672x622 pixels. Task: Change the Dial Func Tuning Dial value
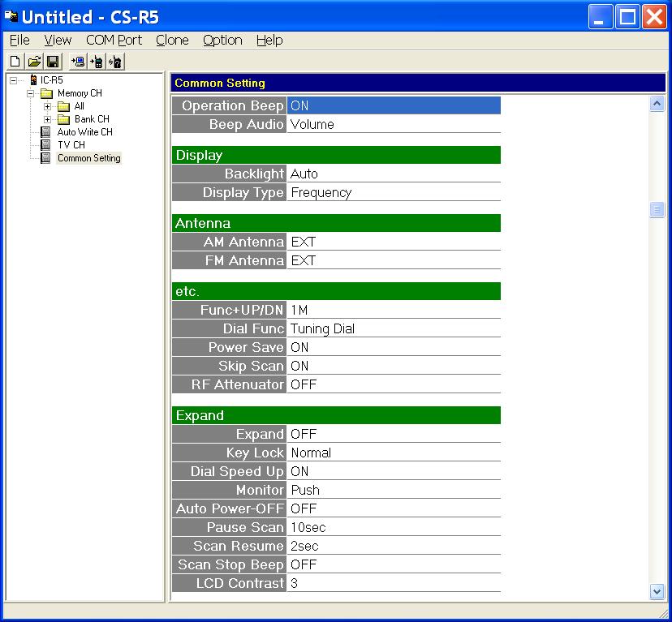point(394,328)
